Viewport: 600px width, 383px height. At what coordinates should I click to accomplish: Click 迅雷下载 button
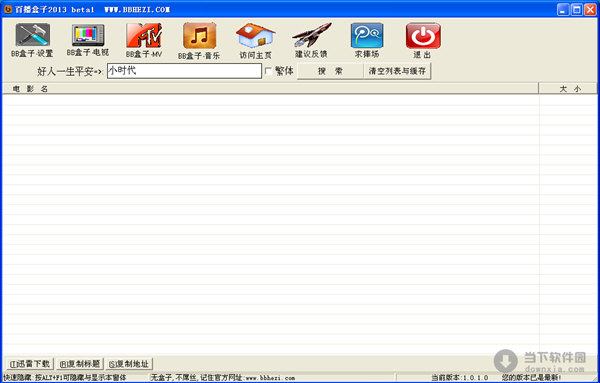29,364
